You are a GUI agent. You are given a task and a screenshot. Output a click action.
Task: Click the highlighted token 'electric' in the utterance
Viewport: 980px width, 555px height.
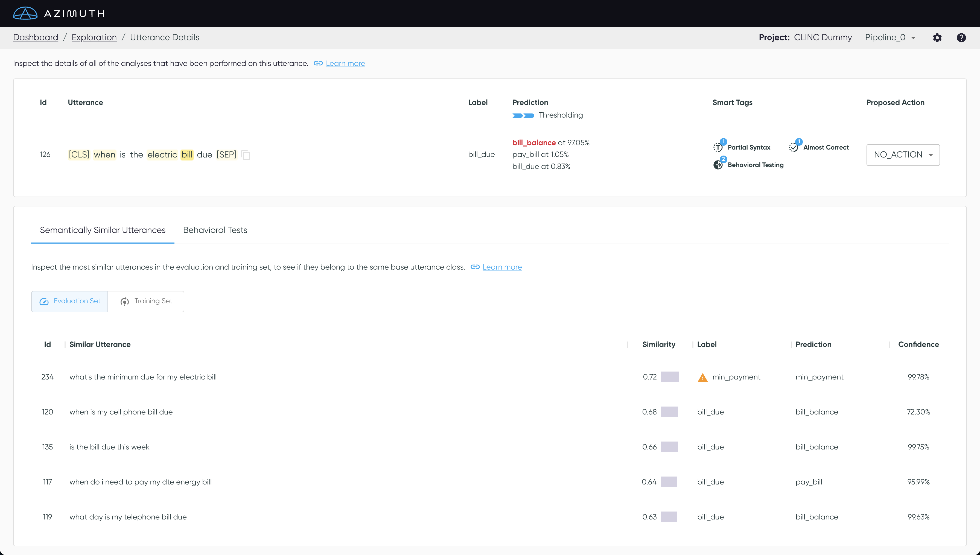pos(162,154)
